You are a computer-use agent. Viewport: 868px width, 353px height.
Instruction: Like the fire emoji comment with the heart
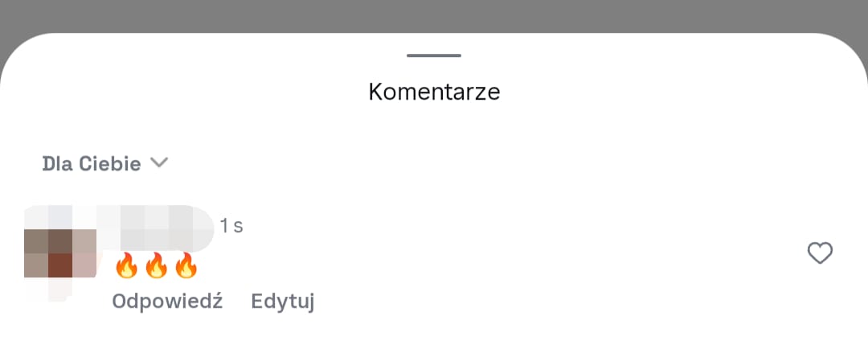(x=820, y=253)
